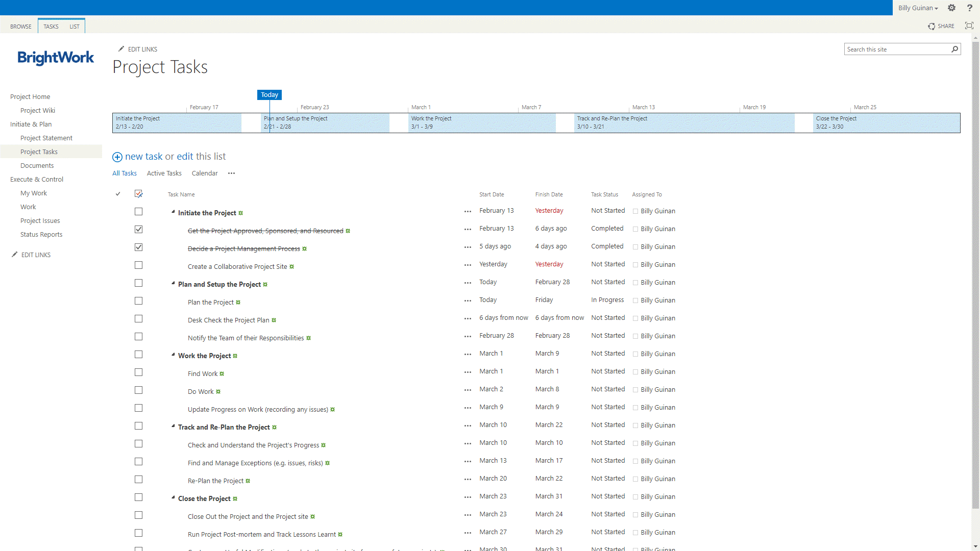Open Project Home in sidebar
Screen dimensions: 980x551
click(x=30, y=96)
